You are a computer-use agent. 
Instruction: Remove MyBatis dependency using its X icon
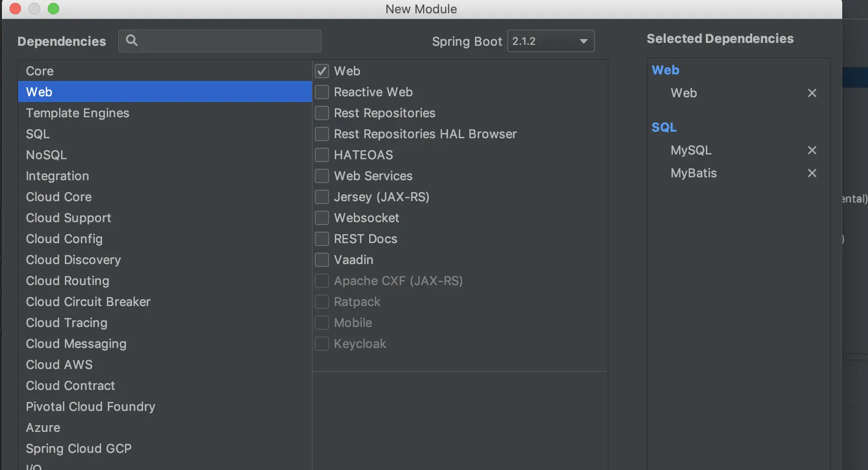(x=812, y=173)
